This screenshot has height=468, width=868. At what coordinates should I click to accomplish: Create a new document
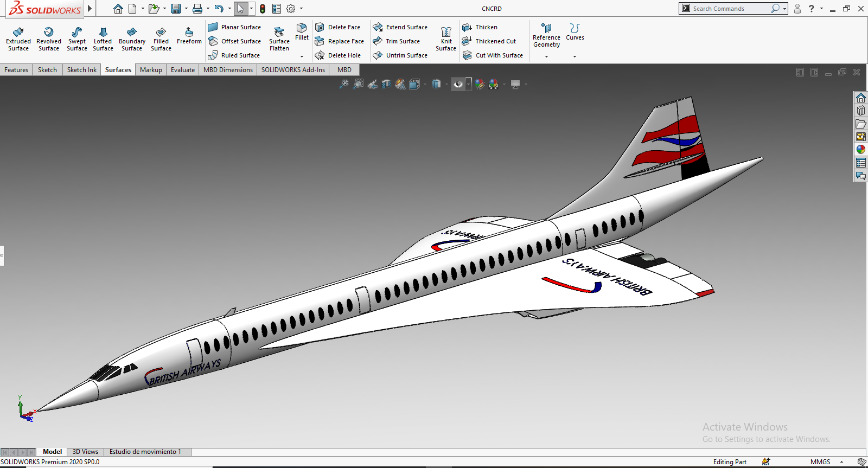pos(132,9)
